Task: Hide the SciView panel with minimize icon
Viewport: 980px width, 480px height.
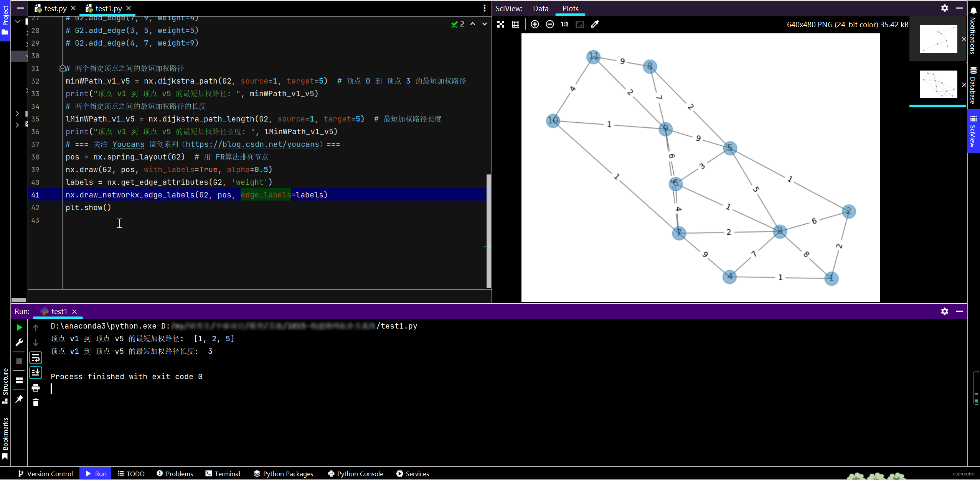Action: [x=960, y=8]
